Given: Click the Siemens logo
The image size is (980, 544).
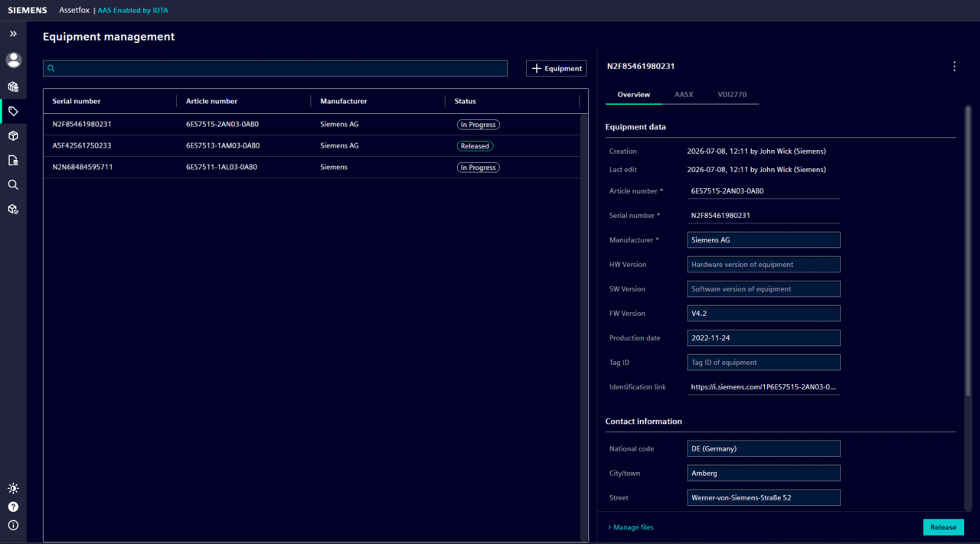Looking at the screenshot, I should coord(27,10).
